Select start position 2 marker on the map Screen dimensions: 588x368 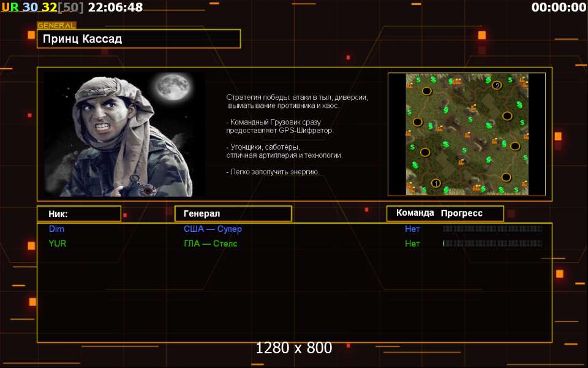497,85
